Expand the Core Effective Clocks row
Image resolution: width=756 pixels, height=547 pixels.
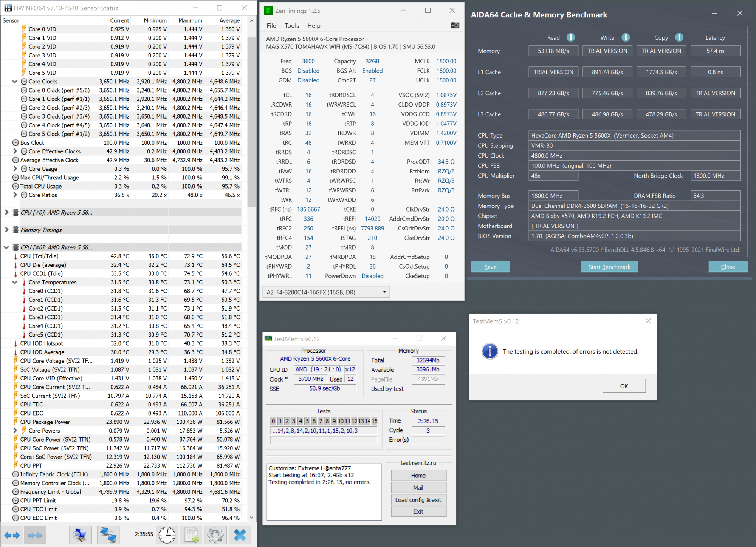15,151
